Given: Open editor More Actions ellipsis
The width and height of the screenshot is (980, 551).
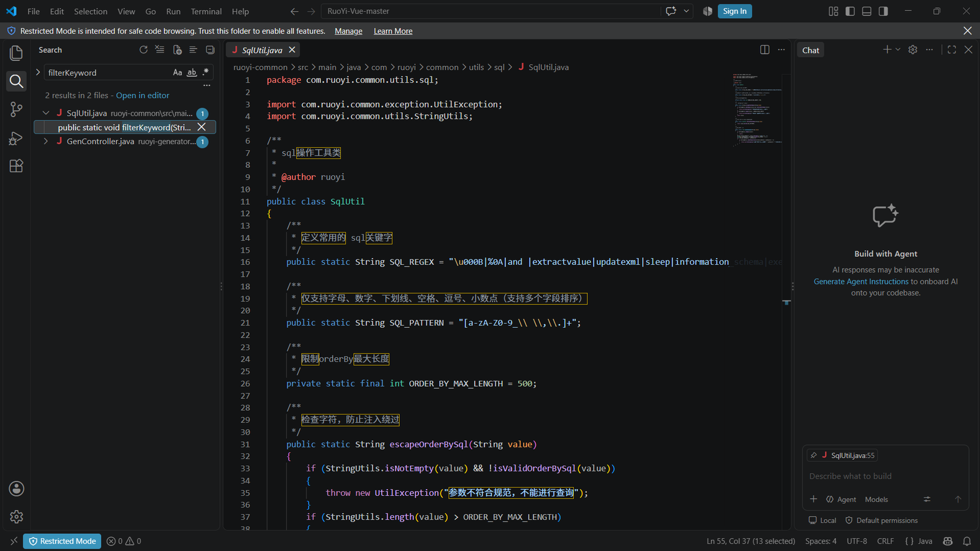Looking at the screenshot, I should pyautogui.click(x=781, y=50).
